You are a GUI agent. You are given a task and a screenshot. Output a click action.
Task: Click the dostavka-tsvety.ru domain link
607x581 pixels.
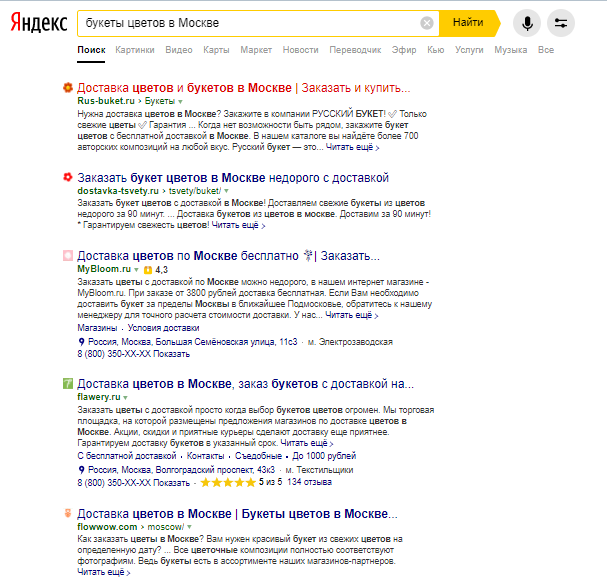click(x=118, y=191)
